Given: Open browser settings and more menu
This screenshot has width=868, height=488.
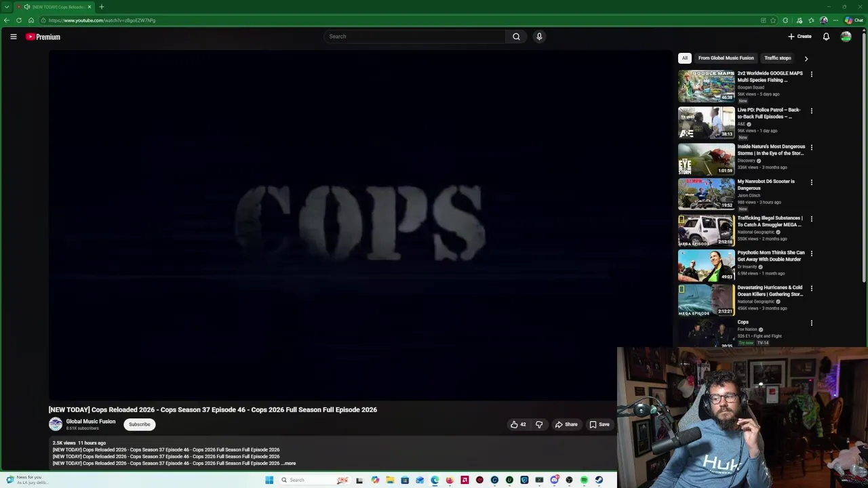Looking at the screenshot, I should 835,20.
